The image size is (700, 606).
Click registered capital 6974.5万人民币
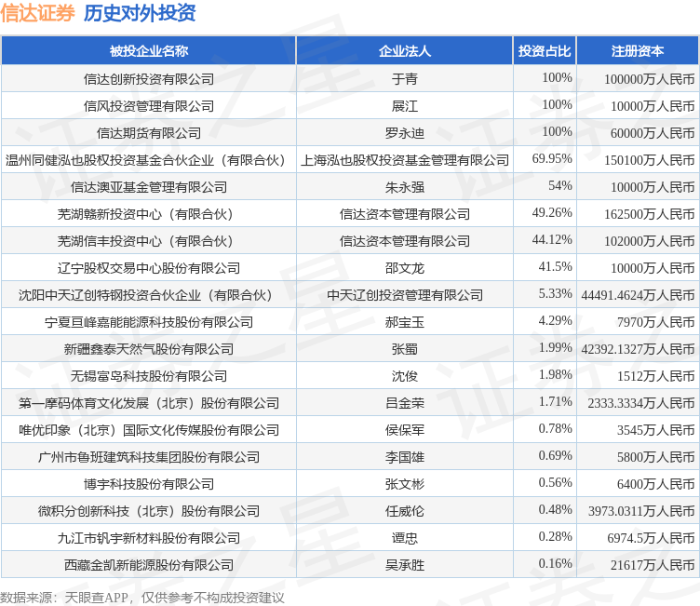click(651, 538)
